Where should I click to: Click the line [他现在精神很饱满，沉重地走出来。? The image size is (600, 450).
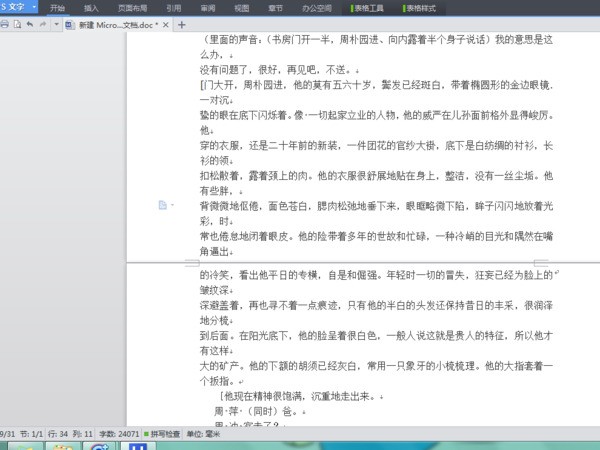pos(301,396)
